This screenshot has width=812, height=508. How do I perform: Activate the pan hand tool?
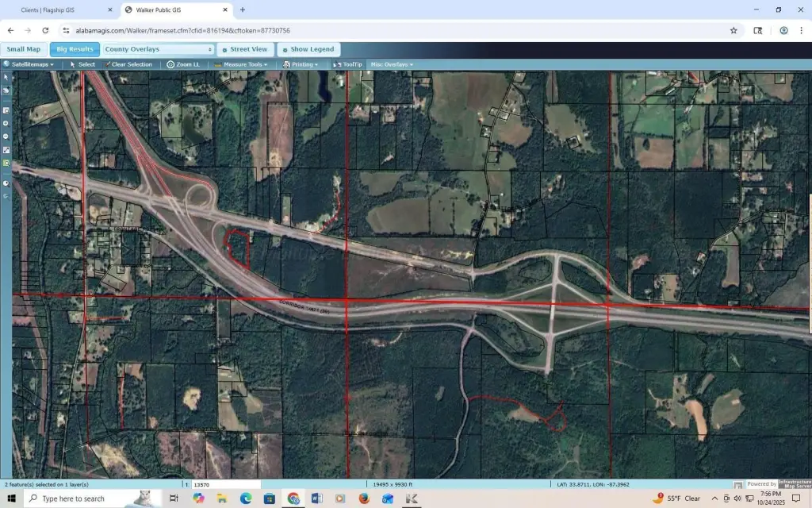pyautogui.click(x=6, y=90)
